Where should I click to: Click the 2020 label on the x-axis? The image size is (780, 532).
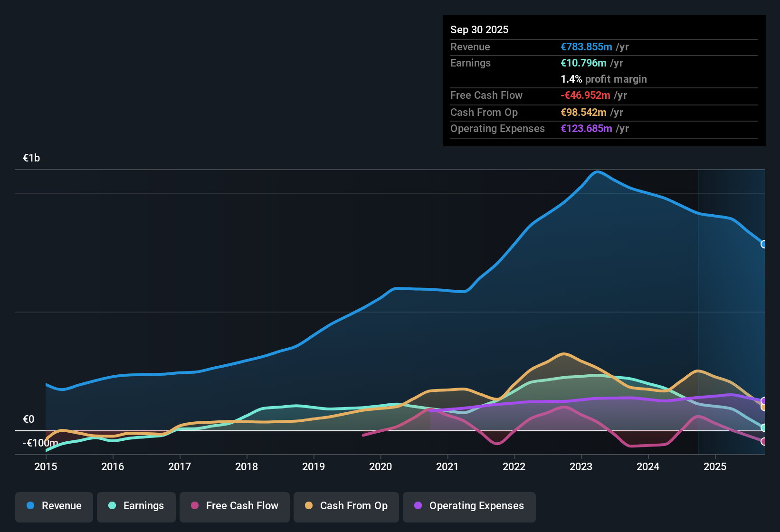coord(380,467)
